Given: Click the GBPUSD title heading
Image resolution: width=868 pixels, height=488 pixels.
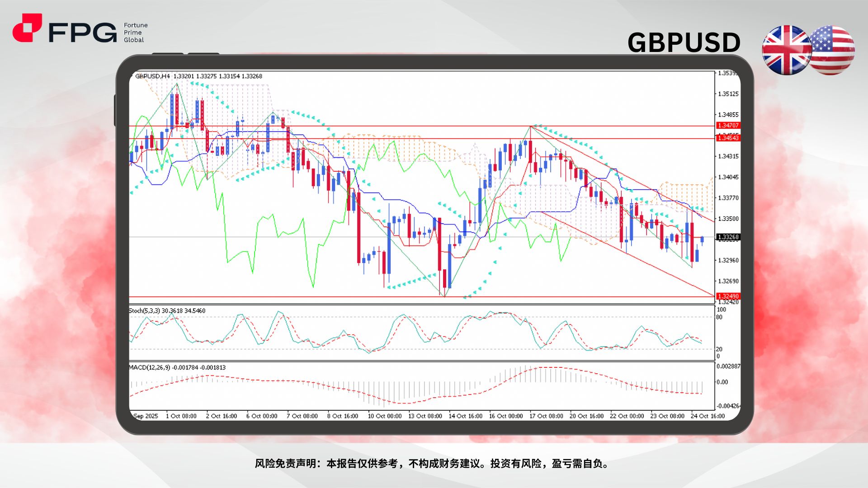Looking at the screenshot, I should click(x=684, y=43).
